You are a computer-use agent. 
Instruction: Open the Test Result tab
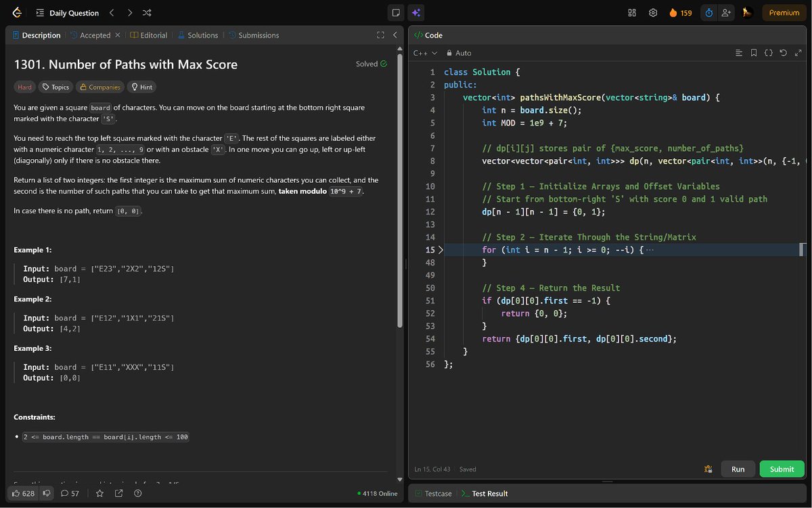pos(484,494)
